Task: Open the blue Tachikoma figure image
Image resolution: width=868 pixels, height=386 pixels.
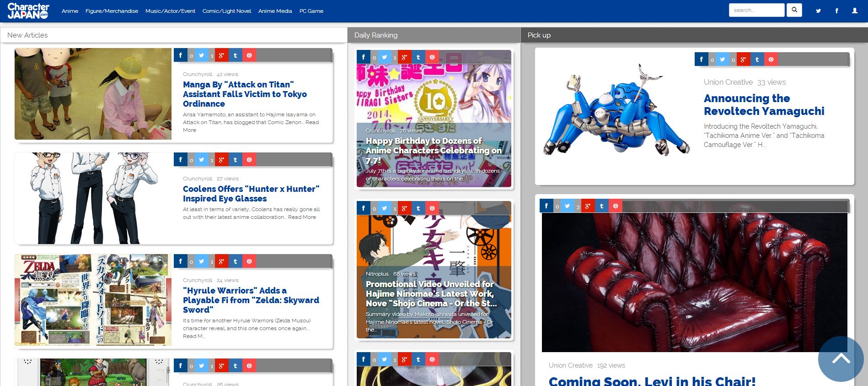Action: click(x=616, y=110)
